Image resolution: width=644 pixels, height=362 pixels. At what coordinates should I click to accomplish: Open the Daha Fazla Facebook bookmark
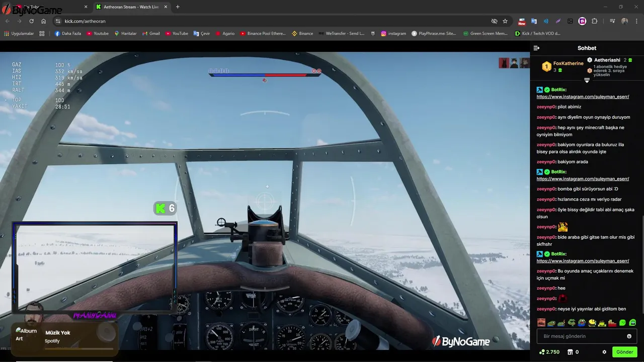(67, 34)
